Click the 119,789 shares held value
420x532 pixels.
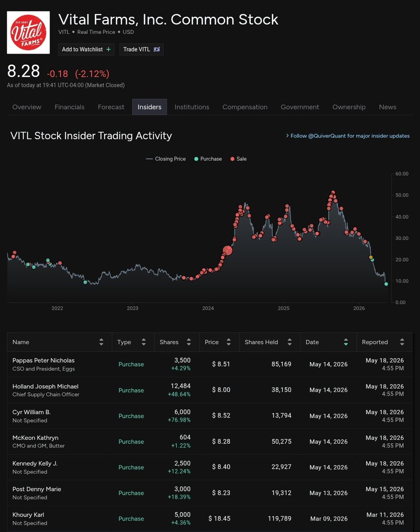pos(279,518)
